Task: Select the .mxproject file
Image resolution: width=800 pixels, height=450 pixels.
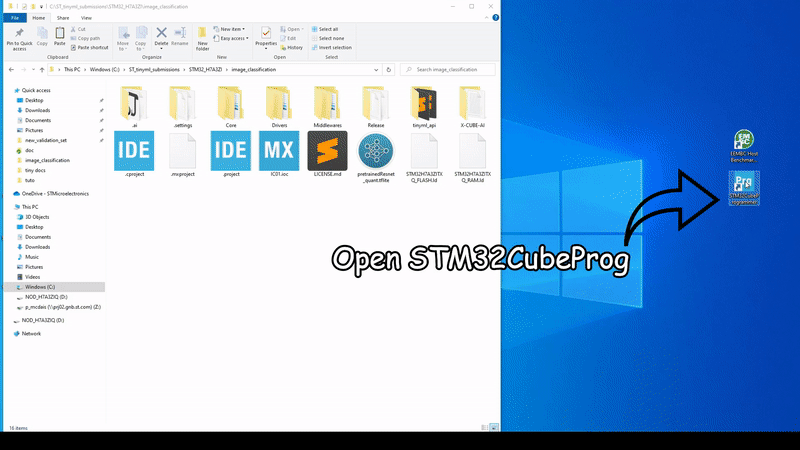Action: [183, 154]
